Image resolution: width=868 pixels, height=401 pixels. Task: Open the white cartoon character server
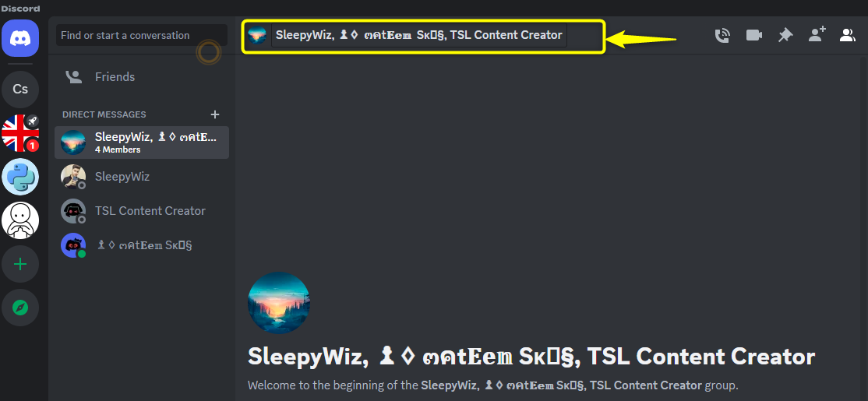point(20,220)
